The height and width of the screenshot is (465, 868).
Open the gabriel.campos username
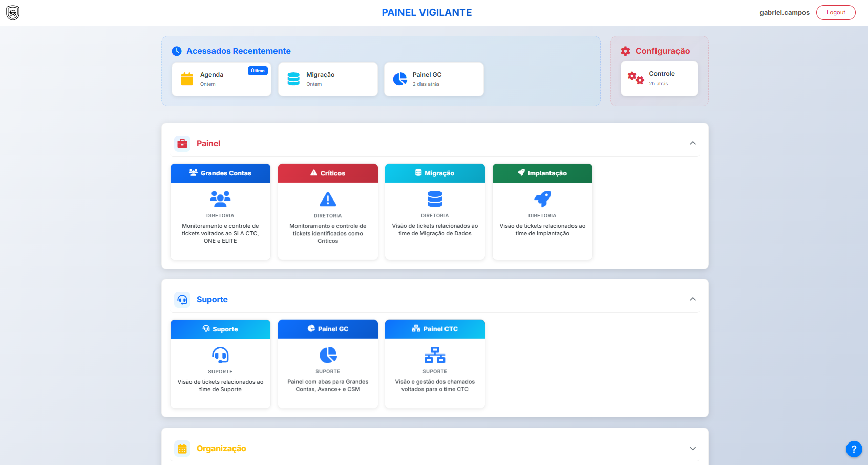pos(784,13)
